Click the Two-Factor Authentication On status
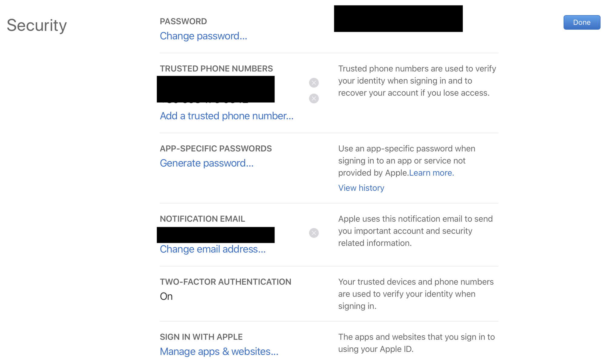Image resolution: width=606 pixels, height=364 pixels. (x=166, y=296)
